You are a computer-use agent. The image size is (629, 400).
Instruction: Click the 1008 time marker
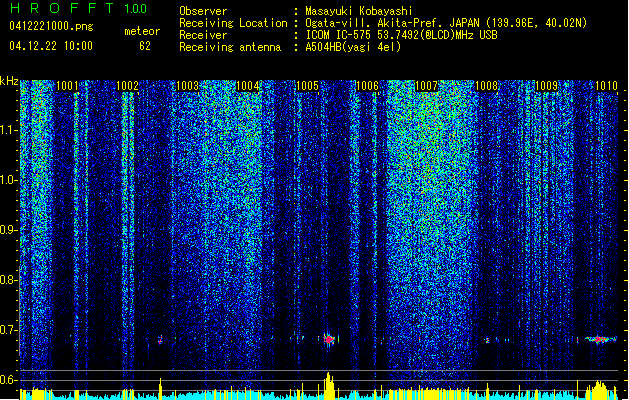[x=487, y=85]
